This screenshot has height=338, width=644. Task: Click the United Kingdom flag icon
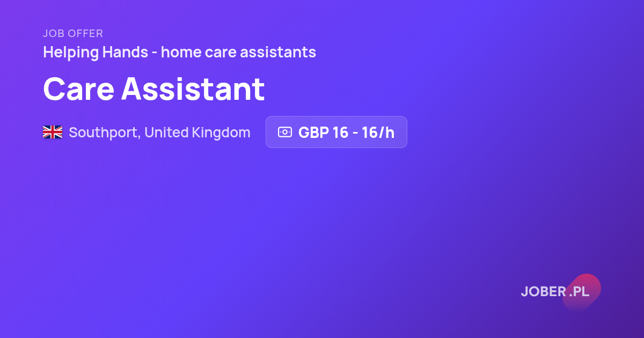click(53, 132)
